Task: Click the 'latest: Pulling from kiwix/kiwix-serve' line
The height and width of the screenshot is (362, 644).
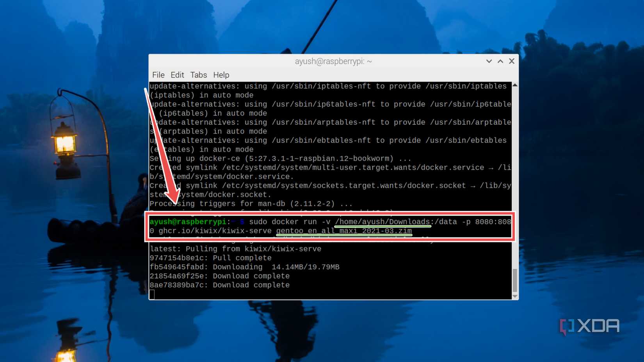Action: (x=235, y=248)
